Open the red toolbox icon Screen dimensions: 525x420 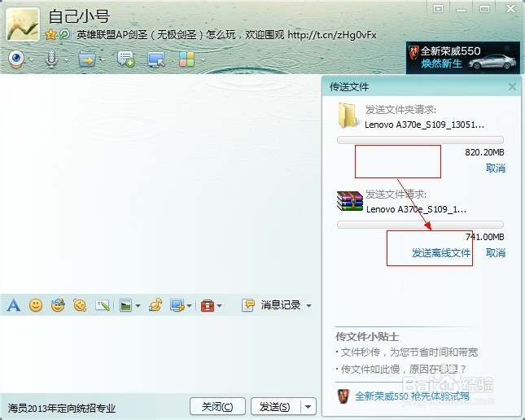pyautogui.click(x=208, y=305)
